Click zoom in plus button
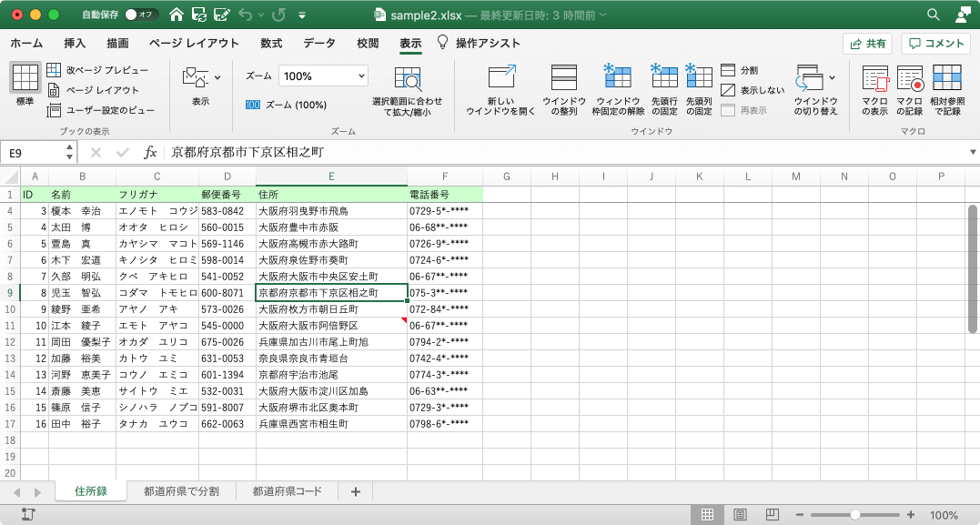980x525 pixels. [911, 515]
